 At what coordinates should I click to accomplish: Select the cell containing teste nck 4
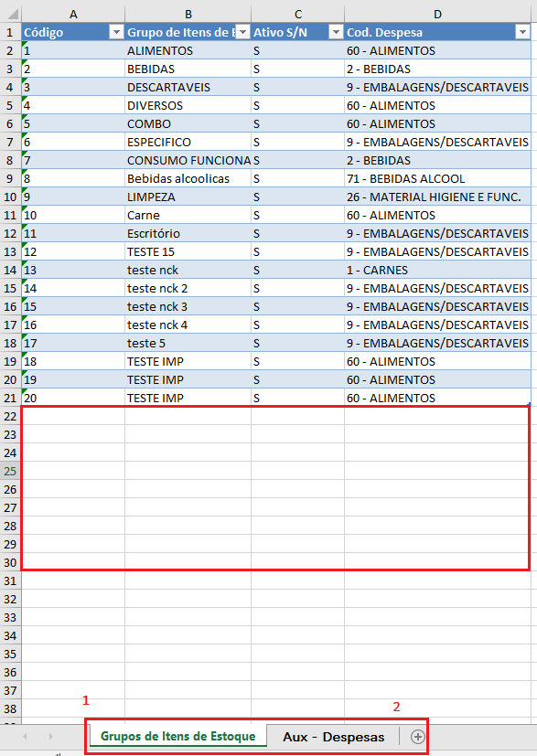(x=188, y=325)
